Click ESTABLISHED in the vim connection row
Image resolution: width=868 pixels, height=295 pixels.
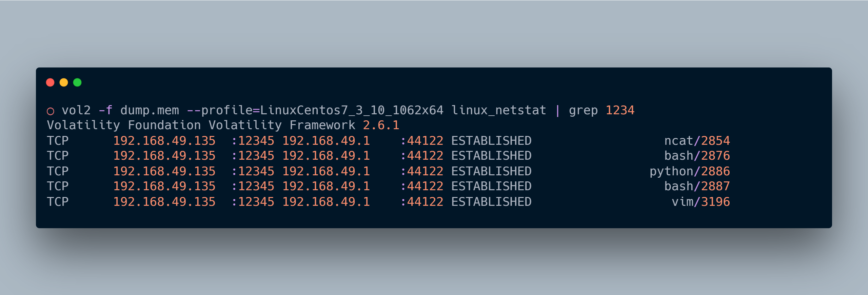click(491, 202)
